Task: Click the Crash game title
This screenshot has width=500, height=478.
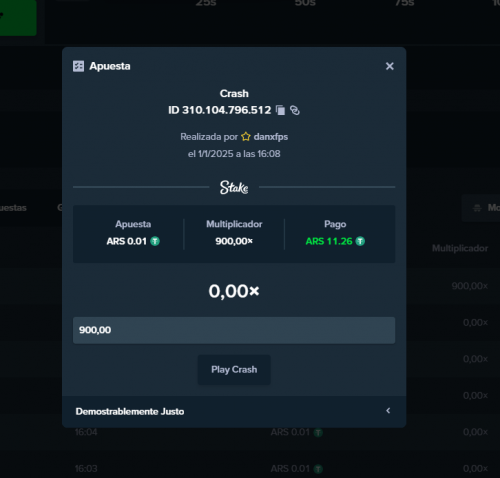Action: pyautogui.click(x=234, y=94)
